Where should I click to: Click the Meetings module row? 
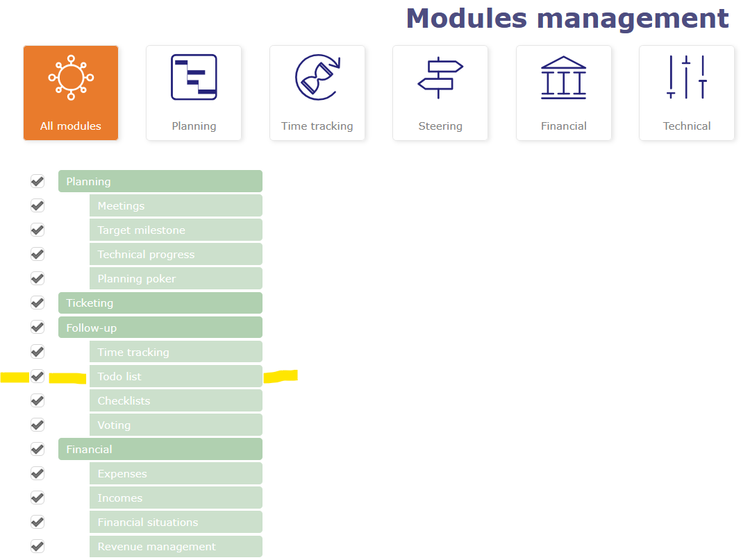[176, 206]
